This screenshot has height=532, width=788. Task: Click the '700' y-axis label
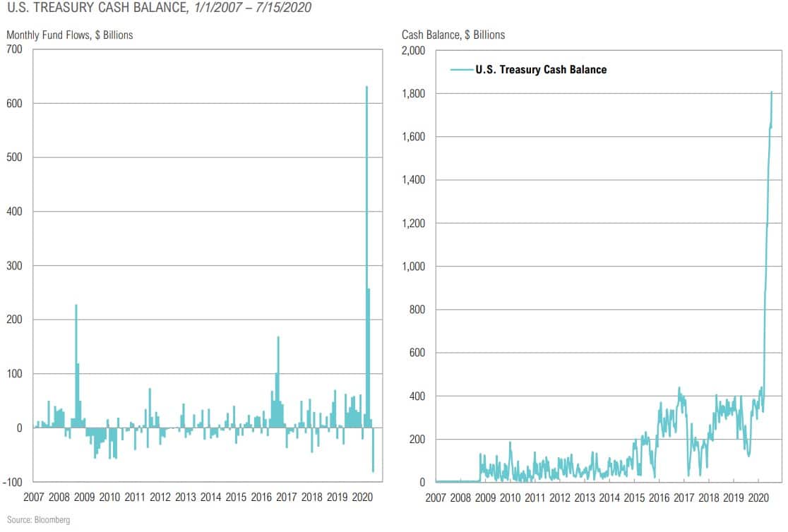pyautogui.click(x=15, y=49)
